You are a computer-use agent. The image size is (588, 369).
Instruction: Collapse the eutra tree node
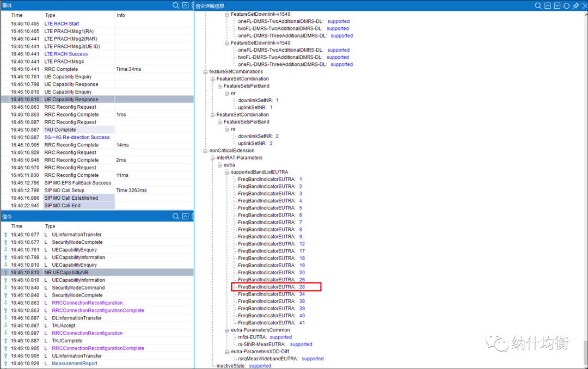220,165
